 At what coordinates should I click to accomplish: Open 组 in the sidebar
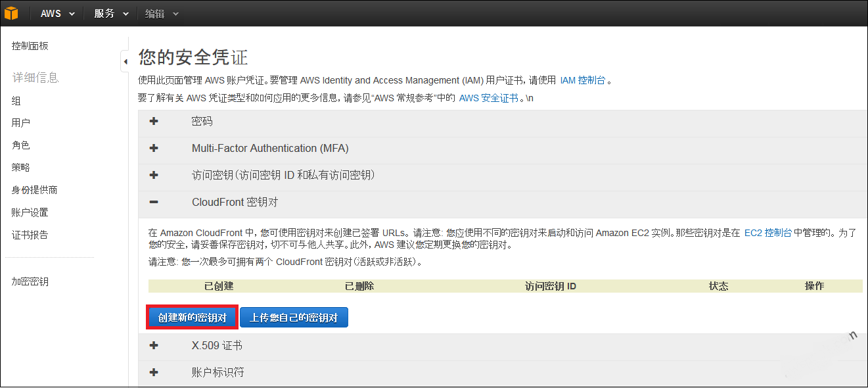(16, 101)
